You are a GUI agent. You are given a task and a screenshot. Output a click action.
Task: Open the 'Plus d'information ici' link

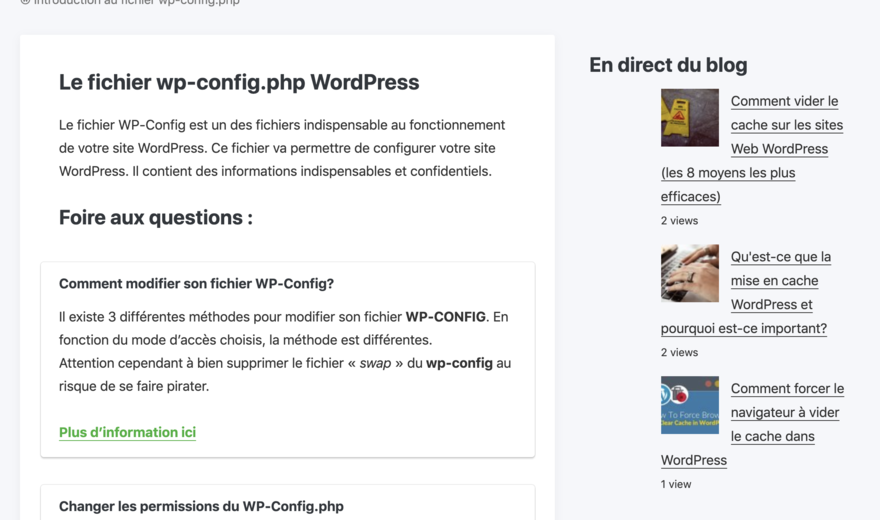[x=127, y=432]
